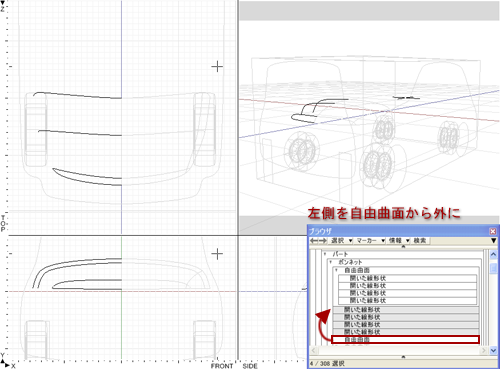Click the '4 / 308 選択' status text

click(x=327, y=363)
